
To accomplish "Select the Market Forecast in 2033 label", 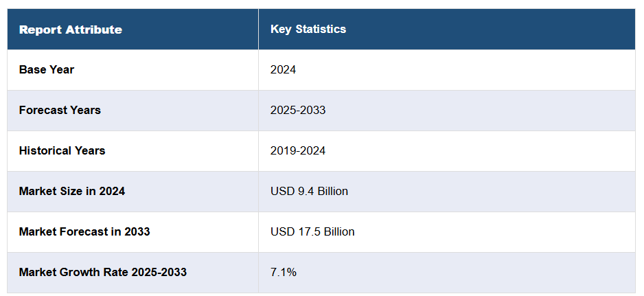I will click(84, 231).
